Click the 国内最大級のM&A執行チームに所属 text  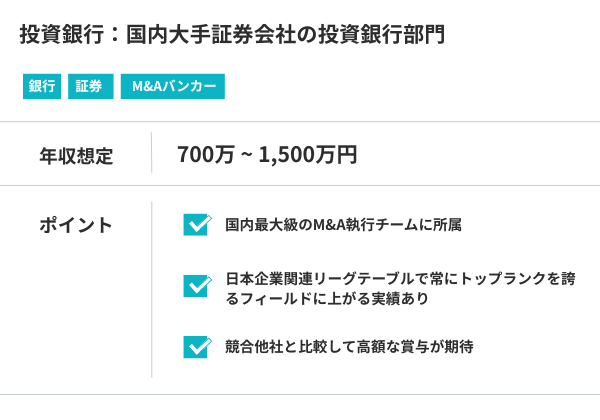(x=343, y=225)
